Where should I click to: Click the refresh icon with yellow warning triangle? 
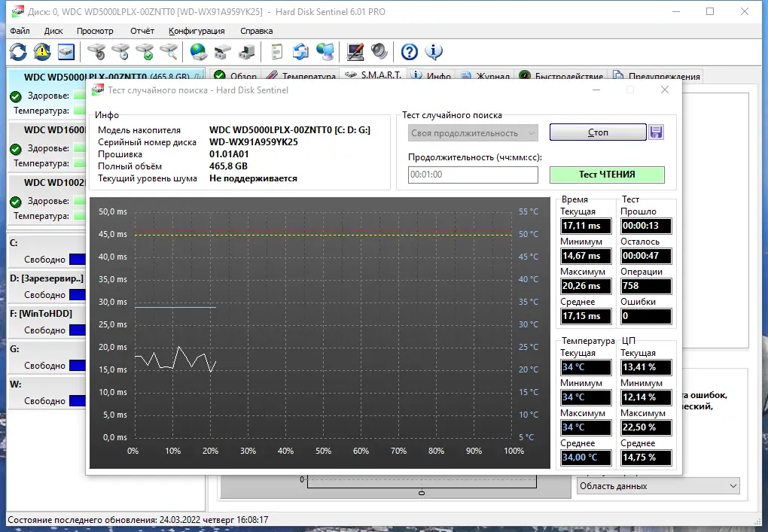(x=42, y=51)
